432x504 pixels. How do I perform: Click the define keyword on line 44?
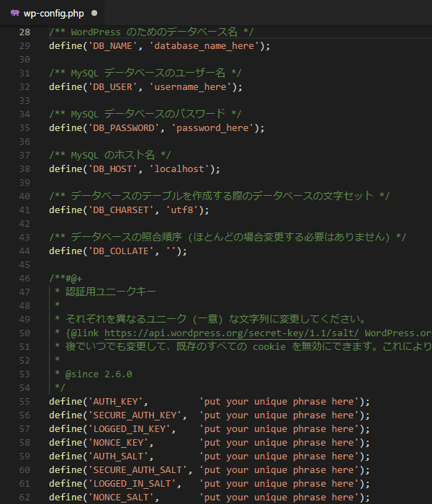66,251
